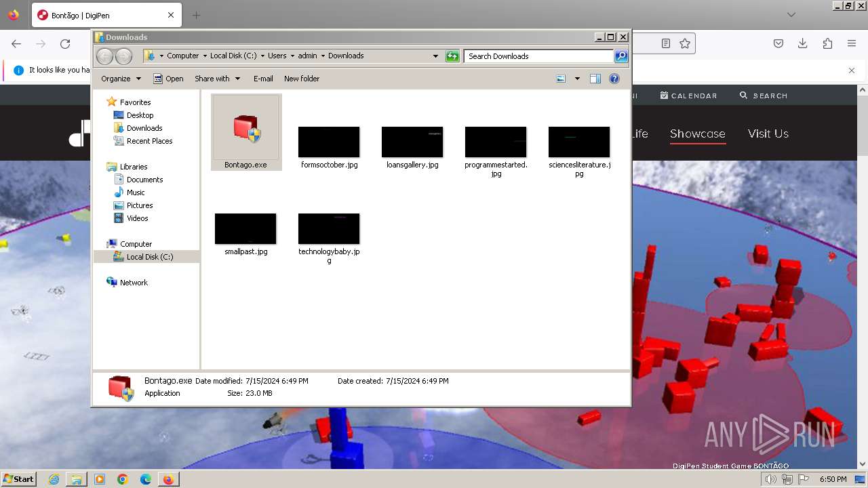Toggle the preview pane icon

coord(595,79)
